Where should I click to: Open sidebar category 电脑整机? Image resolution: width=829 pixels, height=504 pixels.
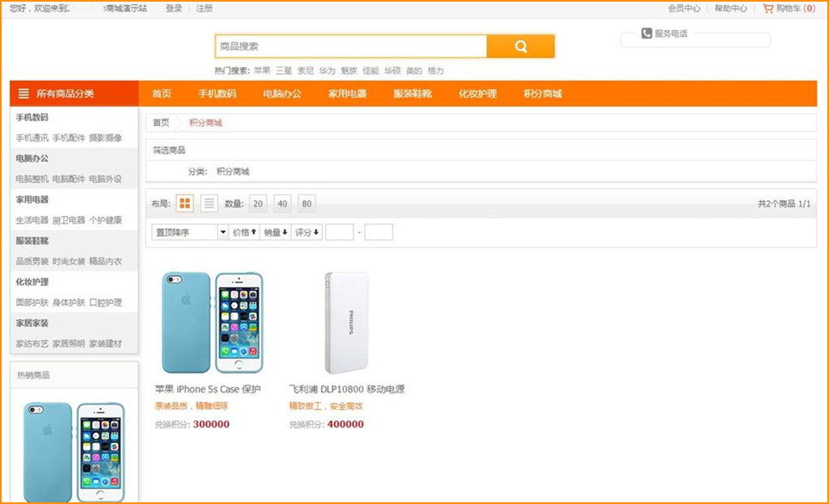(x=32, y=180)
